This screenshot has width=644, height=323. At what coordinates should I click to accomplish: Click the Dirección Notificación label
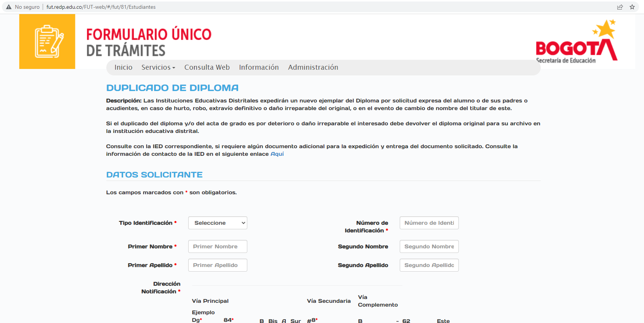(x=160, y=288)
